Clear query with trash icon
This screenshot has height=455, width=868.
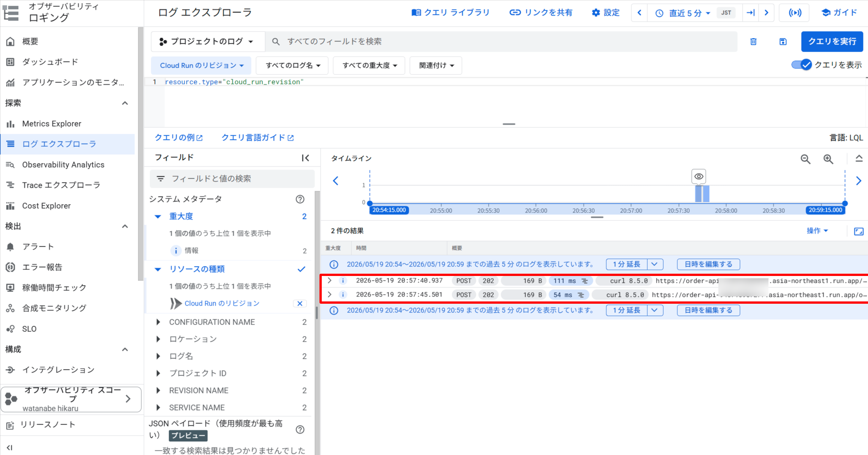[753, 42]
